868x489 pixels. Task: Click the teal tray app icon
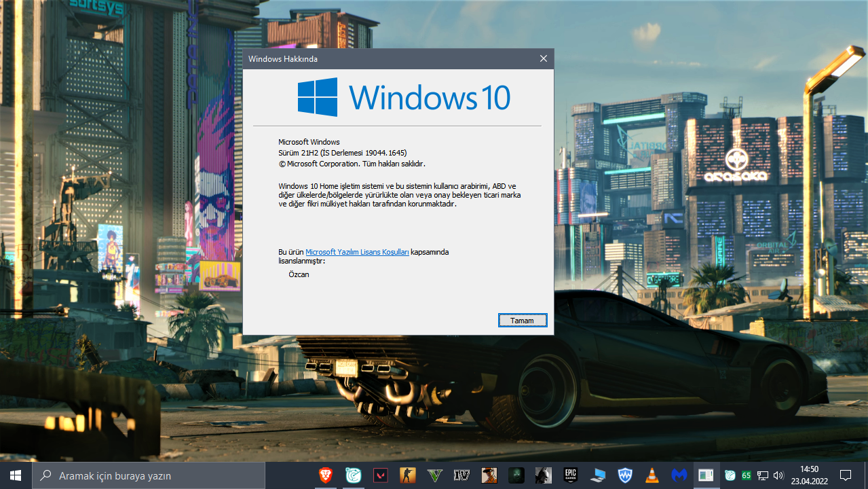[x=730, y=475]
